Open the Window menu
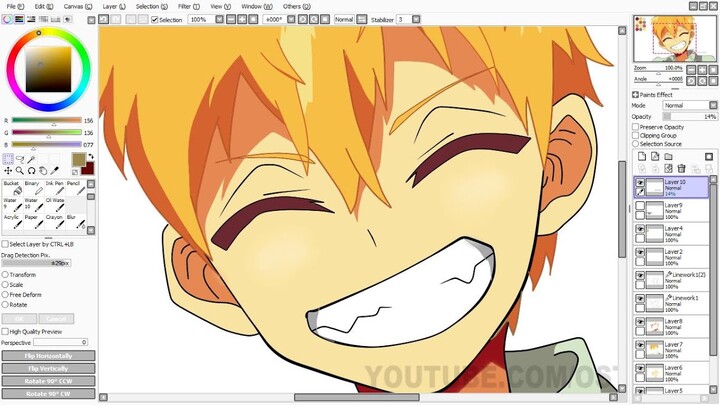 [257, 6]
